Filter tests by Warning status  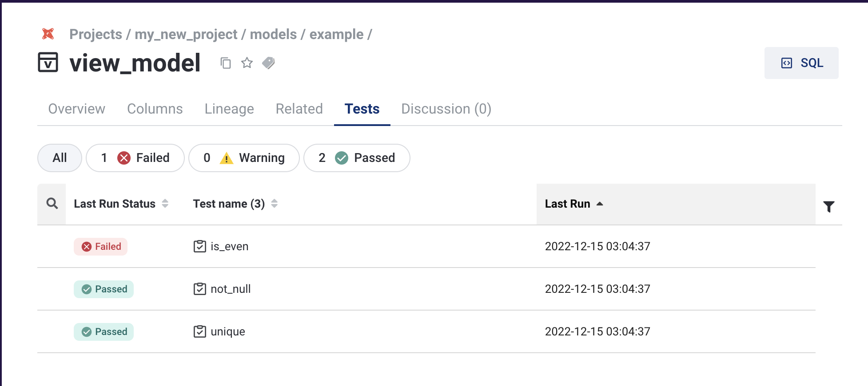(x=244, y=158)
